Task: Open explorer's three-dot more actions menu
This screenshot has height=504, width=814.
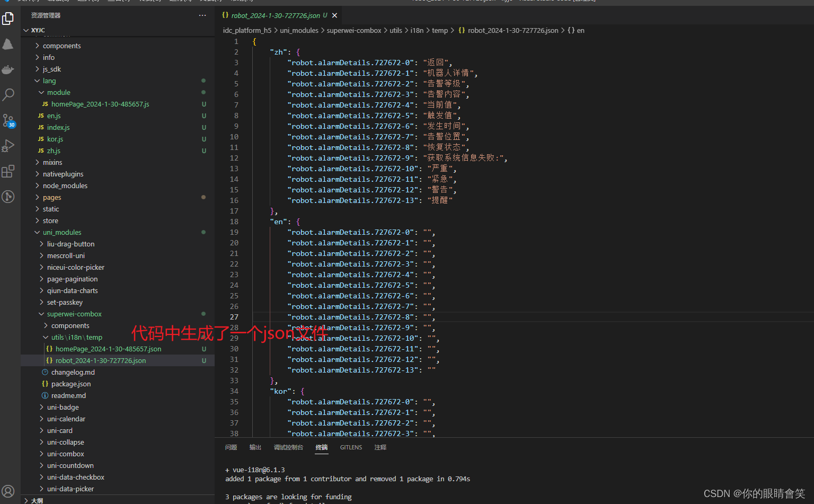Action: [x=202, y=15]
